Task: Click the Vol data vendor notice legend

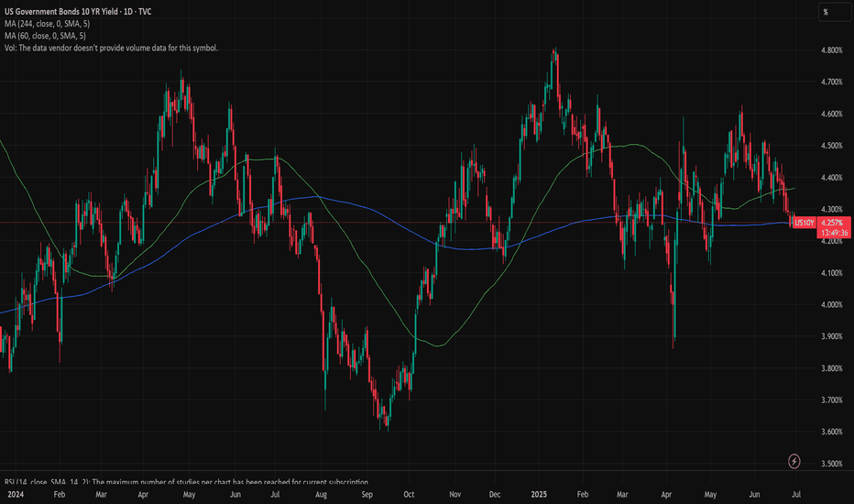Action: coord(111,48)
